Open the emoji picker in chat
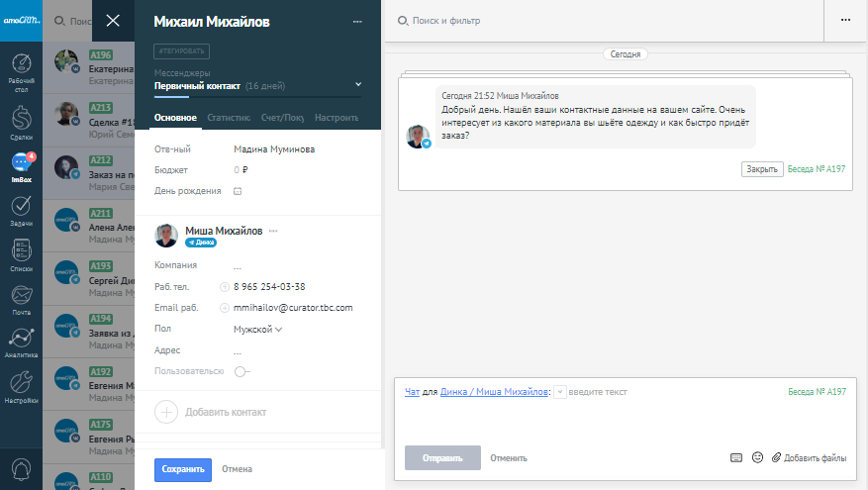 click(758, 458)
